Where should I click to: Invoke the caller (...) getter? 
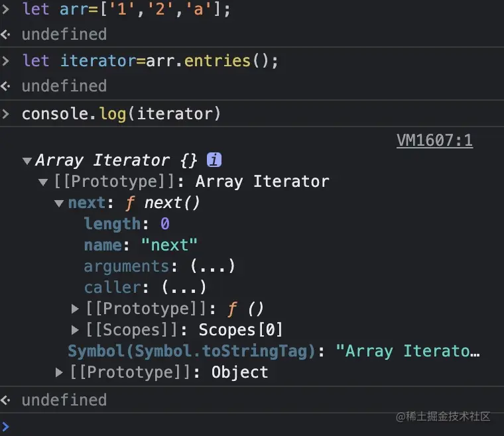(184, 288)
